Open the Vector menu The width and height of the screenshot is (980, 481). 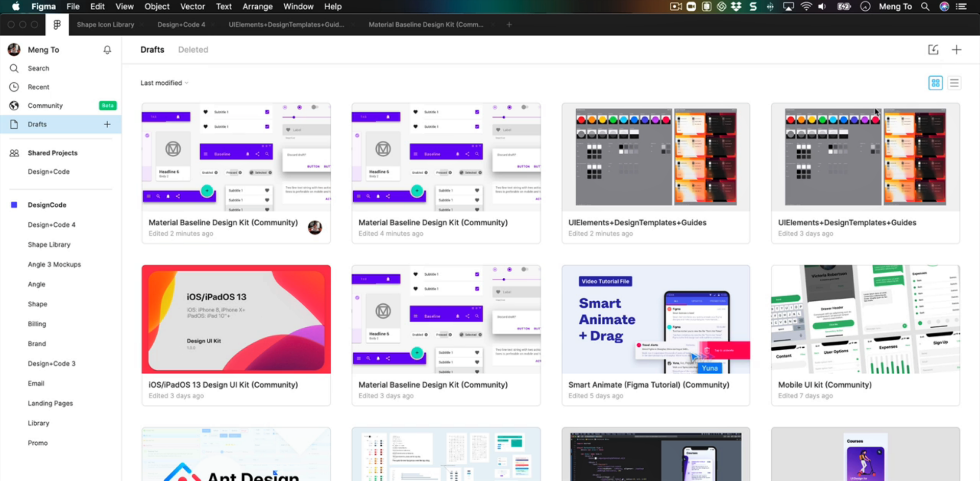[x=192, y=6]
